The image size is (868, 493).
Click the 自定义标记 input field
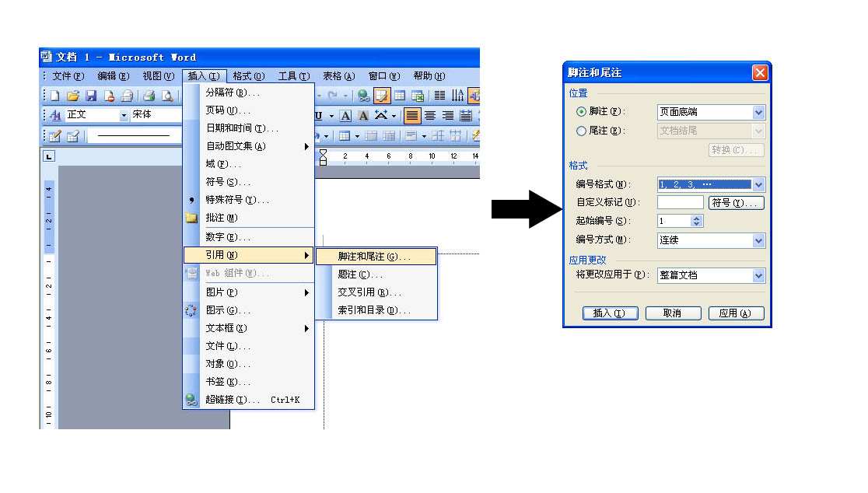(681, 202)
